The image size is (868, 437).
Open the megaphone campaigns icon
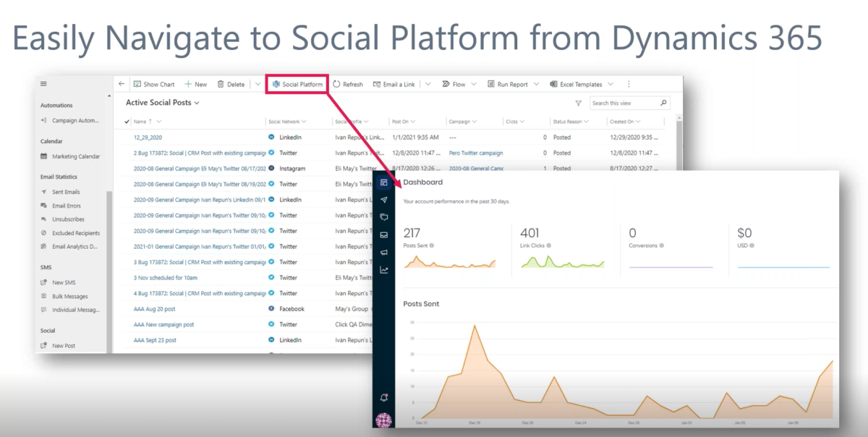383,253
